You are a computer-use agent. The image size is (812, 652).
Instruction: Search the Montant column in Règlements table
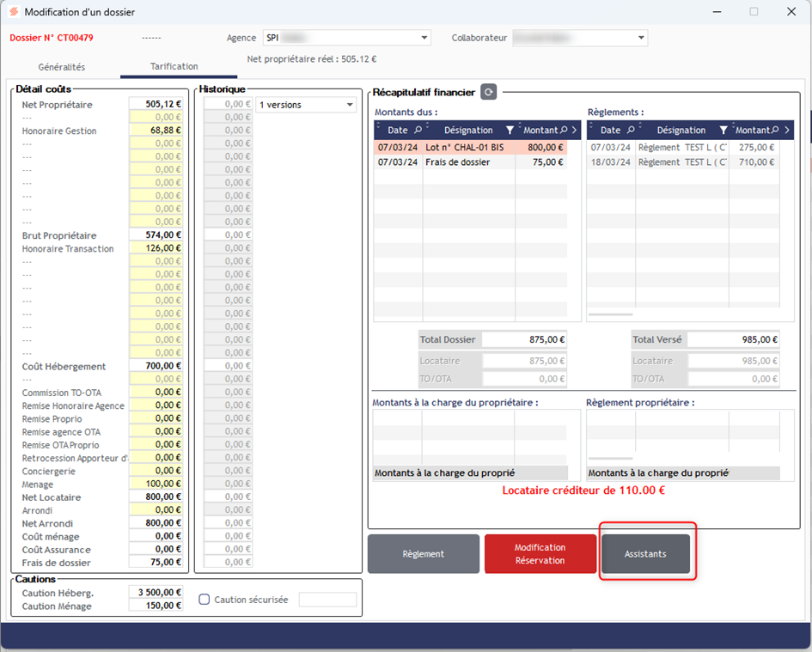[775, 130]
